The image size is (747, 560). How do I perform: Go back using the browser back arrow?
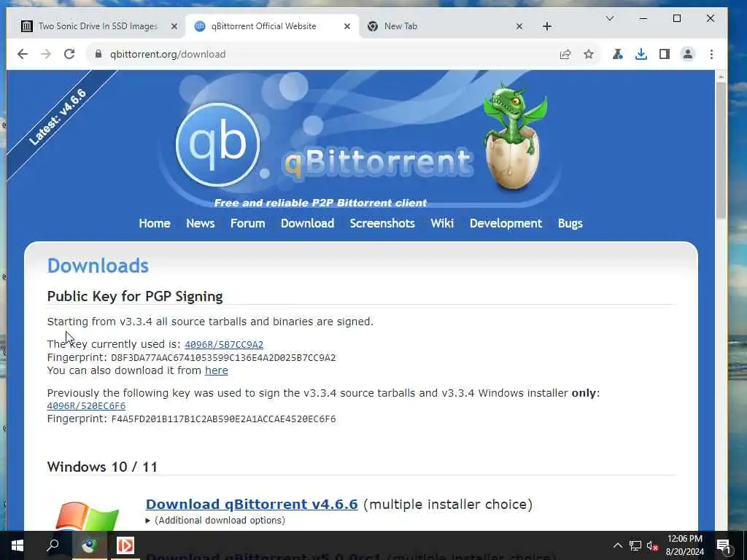(x=23, y=54)
